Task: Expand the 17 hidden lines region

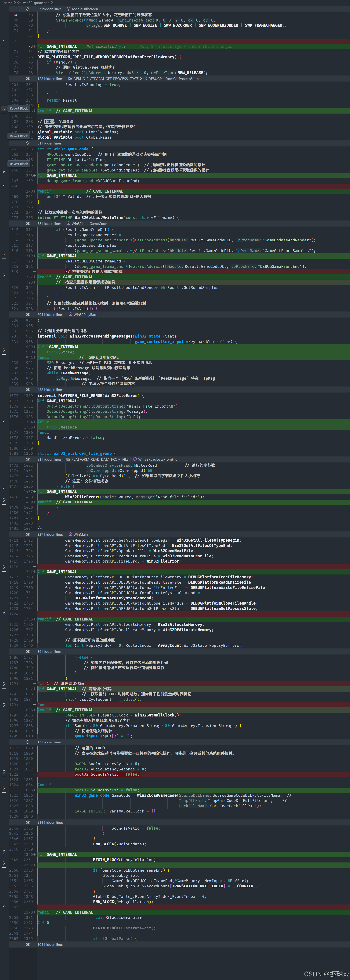Action: coord(28,742)
